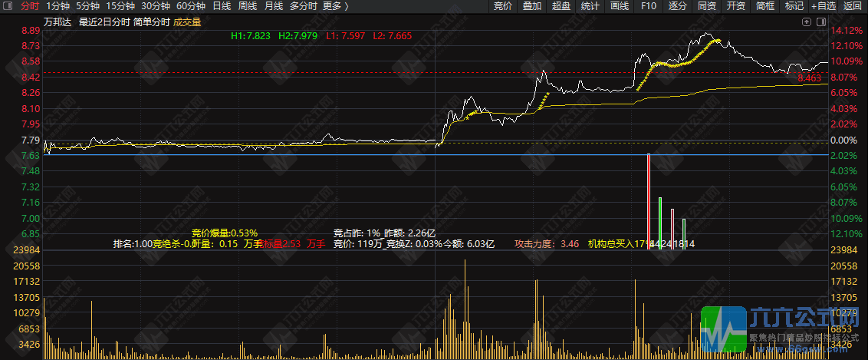
Task: Click the L2: 7.665 value
Action: [x=392, y=36]
